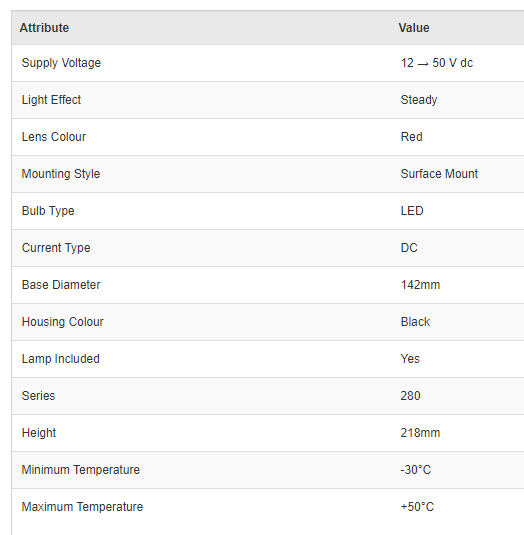Select the Maximum Temperature label
The height and width of the screenshot is (535, 524).
83,507
